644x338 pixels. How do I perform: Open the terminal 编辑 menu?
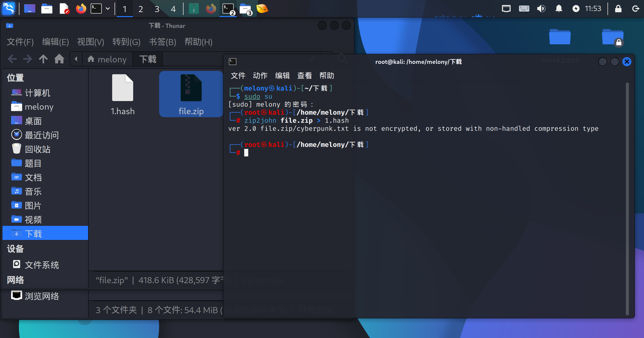(x=282, y=75)
